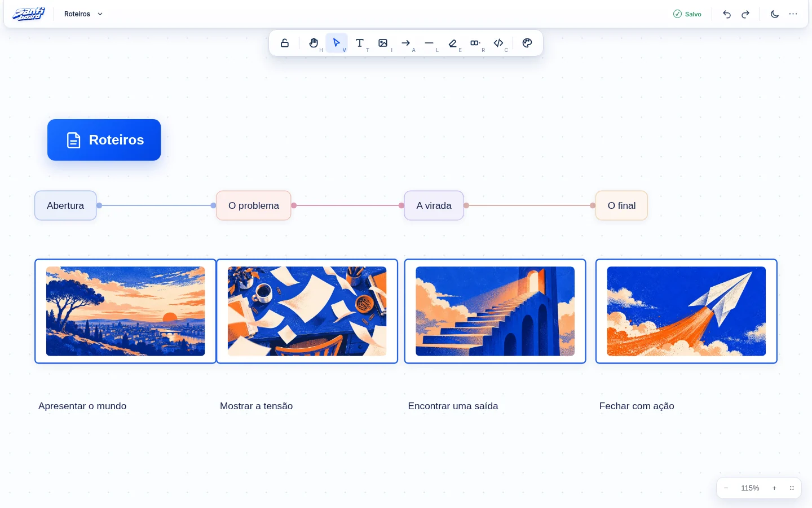
Task: Select the Code embed tool
Action: pyautogui.click(x=498, y=43)
